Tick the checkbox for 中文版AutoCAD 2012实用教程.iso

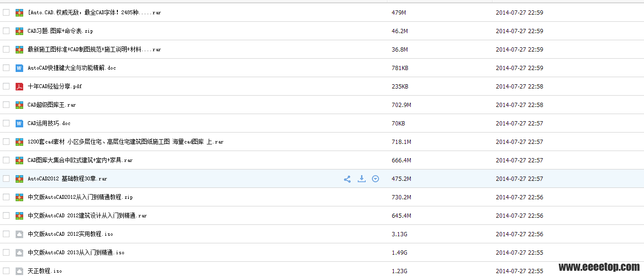(6, 234)
